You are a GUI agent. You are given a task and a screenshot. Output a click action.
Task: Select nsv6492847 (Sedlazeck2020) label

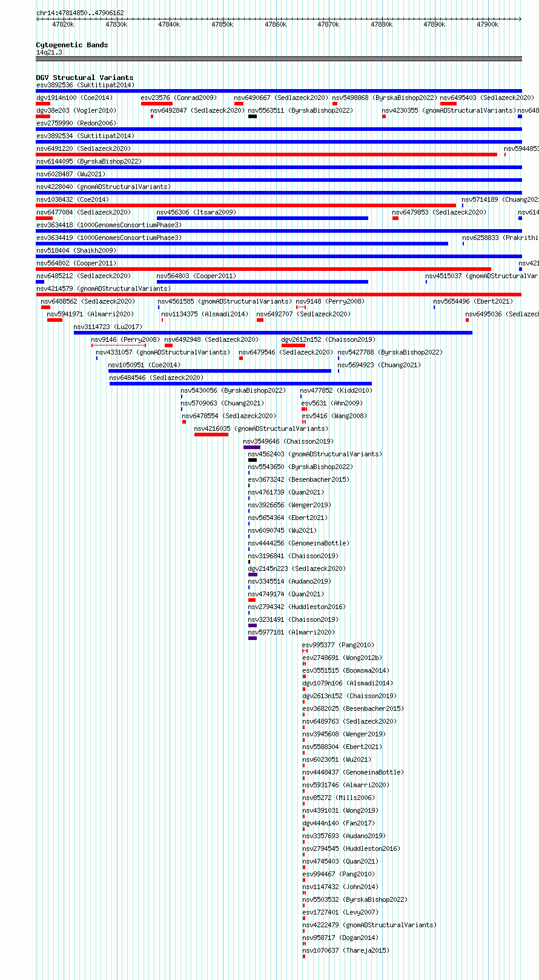[197, 110]
